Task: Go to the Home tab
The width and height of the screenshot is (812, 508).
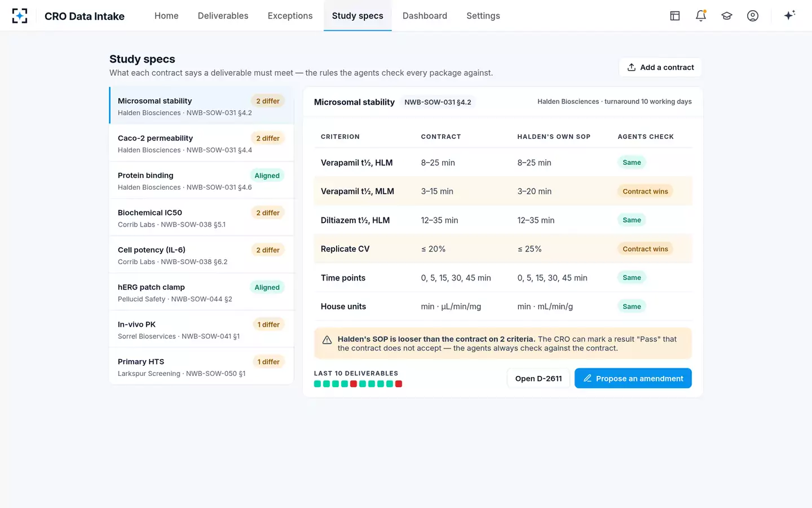Action: (x=166, y=16)
